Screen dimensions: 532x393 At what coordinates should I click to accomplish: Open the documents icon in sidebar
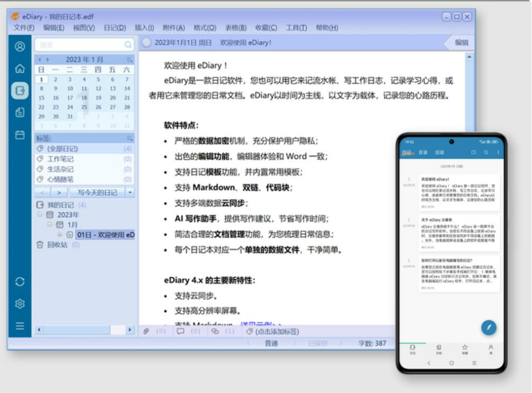coord(19,112)
